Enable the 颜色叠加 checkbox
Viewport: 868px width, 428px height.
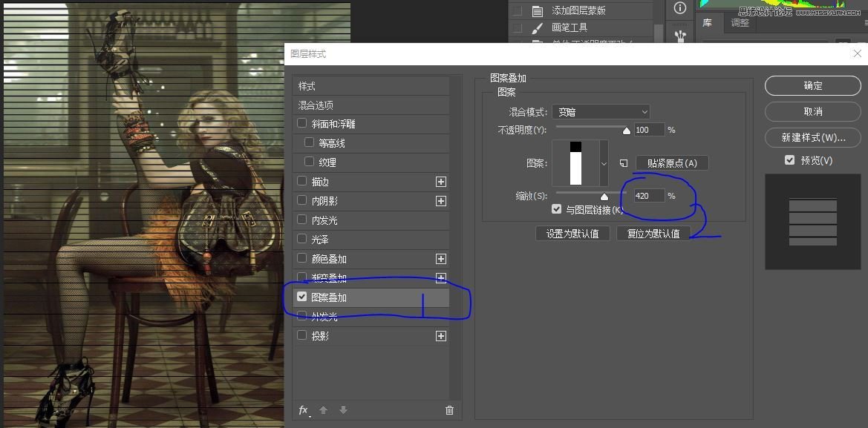point(301,258)
